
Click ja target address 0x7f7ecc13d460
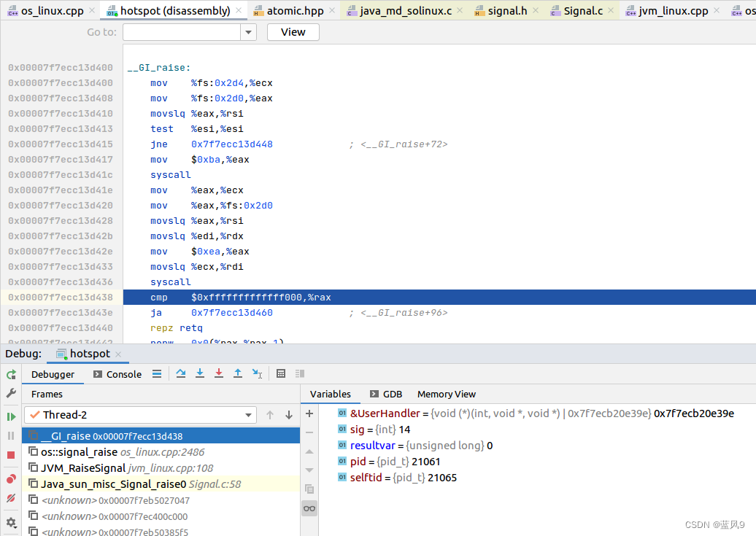pos(232,313)
